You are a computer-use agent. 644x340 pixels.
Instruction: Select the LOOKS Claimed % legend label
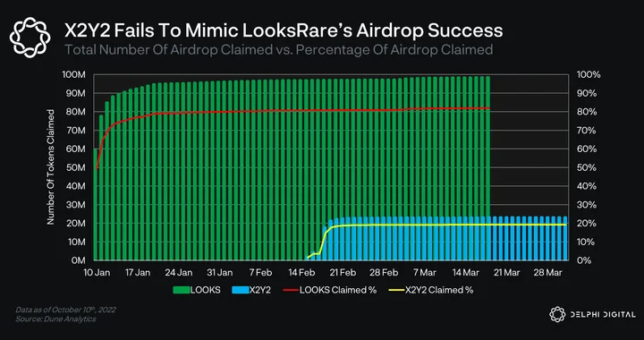coord(338,290)
